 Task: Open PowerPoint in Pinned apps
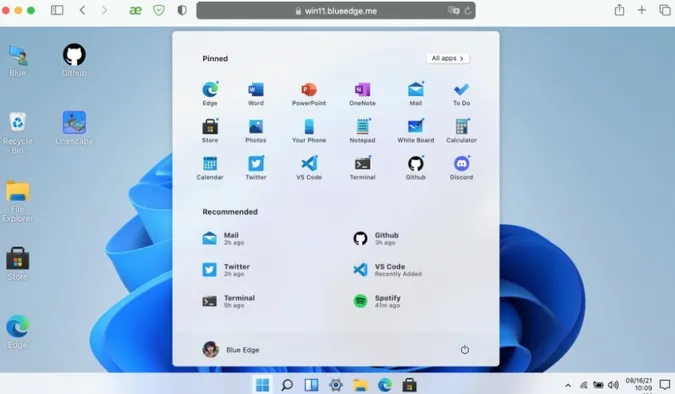tap(309, 93)
